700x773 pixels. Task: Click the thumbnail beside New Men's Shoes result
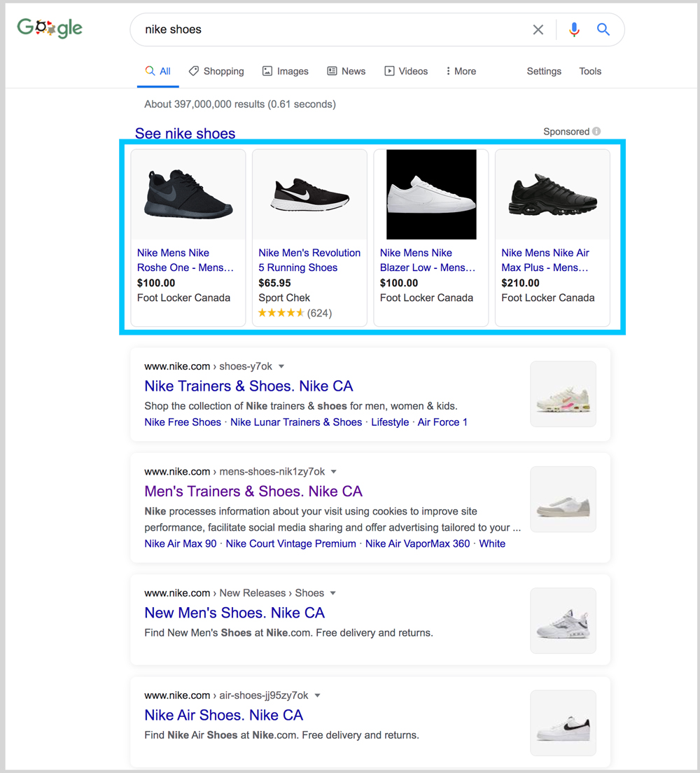(563, 620)
